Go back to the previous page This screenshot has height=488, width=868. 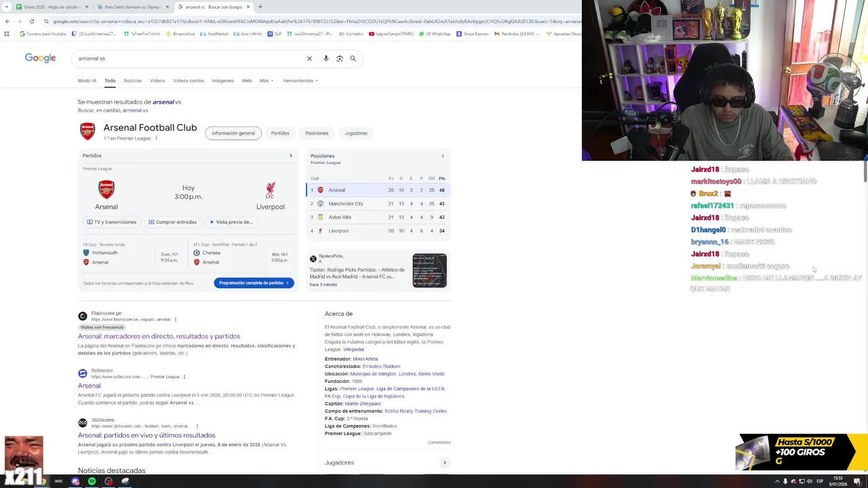coord(7,21)
